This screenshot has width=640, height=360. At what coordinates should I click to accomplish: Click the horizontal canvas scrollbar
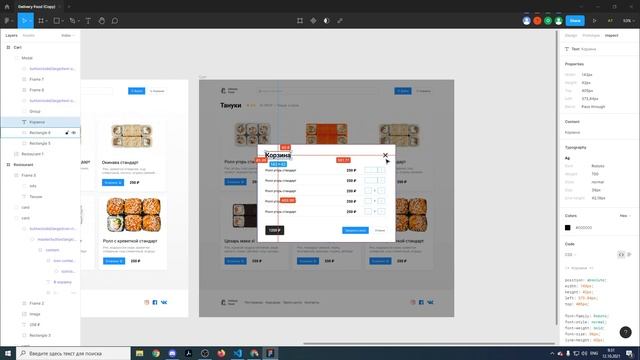(x=429, y=344)
